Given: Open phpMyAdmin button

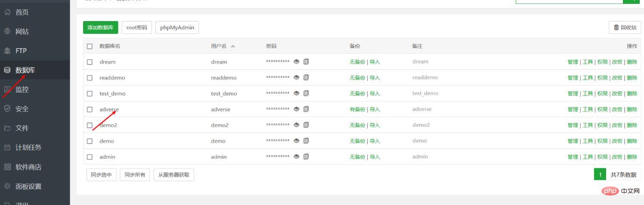Looking at the screenshot, I should [x=177, y=28].
